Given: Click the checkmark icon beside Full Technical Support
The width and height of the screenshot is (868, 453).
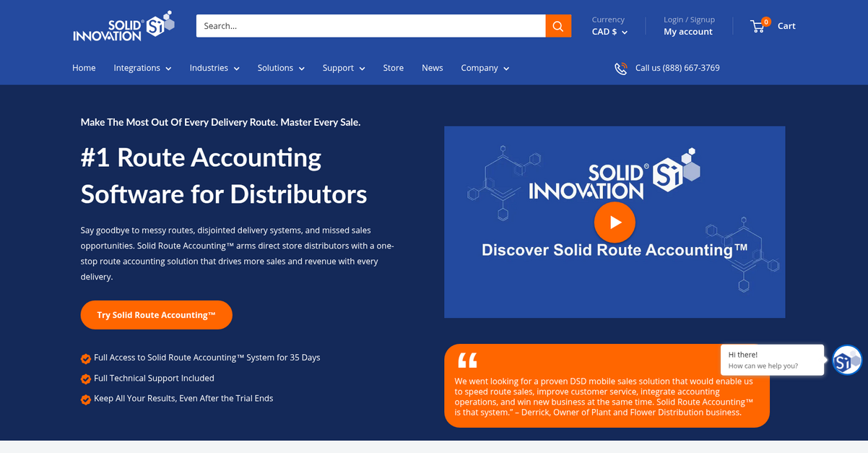Looking at the screenshot, I should [85, 379].
